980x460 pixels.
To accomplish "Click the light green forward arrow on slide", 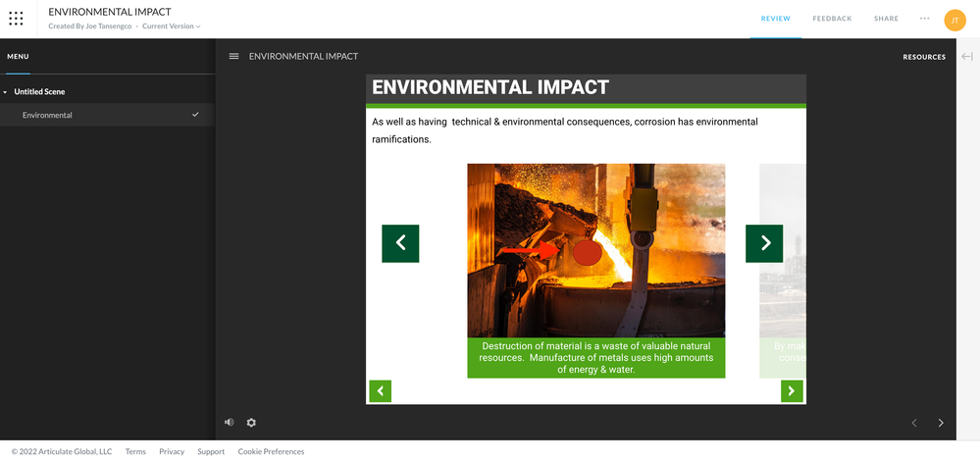I will click(792, 391).
